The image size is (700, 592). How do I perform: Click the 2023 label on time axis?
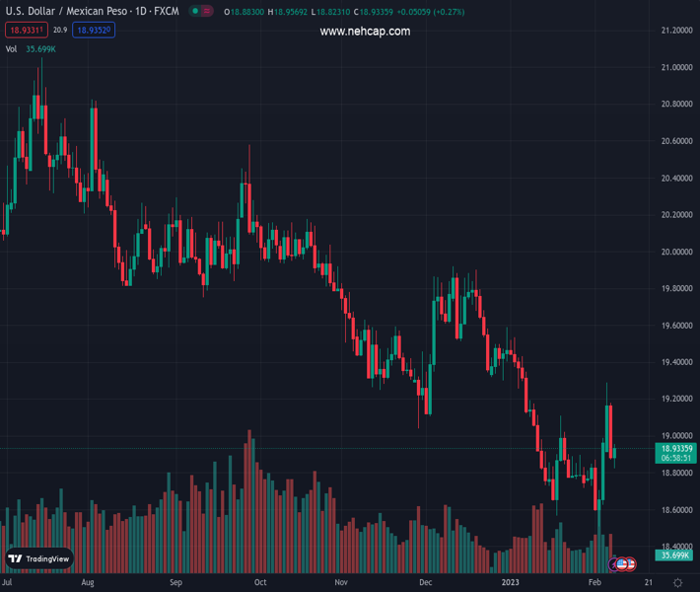[510, 582]
